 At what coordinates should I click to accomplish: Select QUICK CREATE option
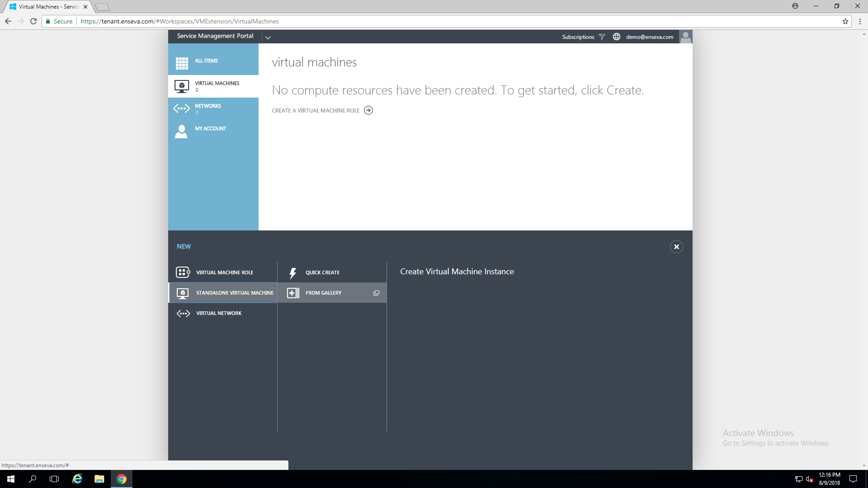pos(322,272)
